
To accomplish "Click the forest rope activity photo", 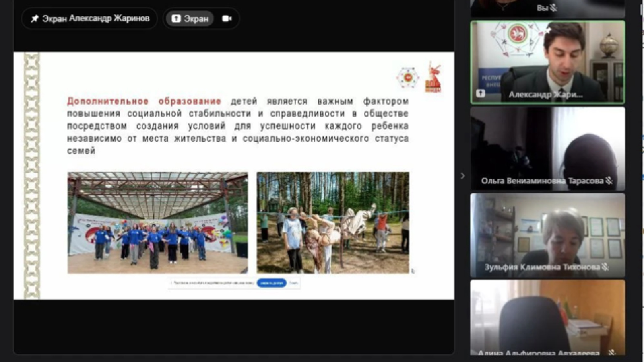I will click(x=333, y=222).
